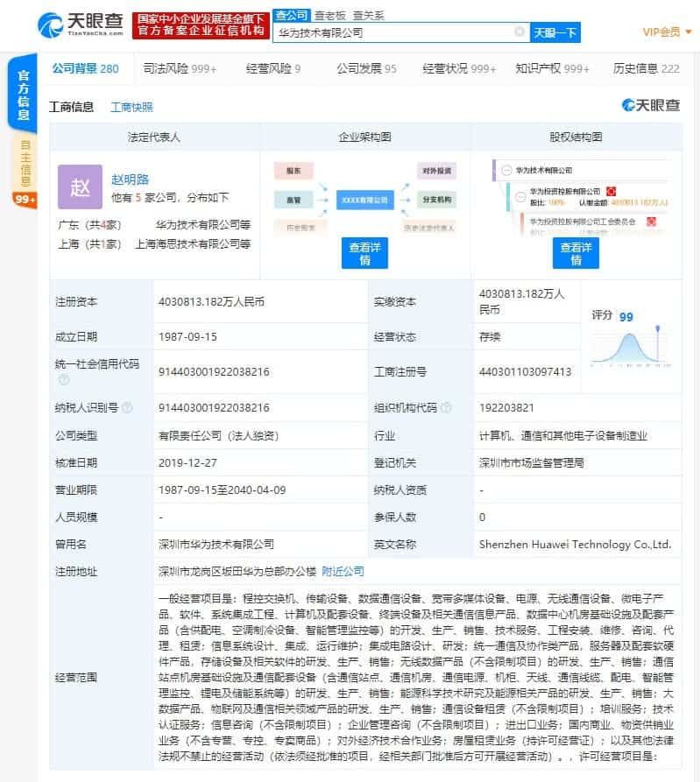Open the help icon beside 纳税人识别号
This screenshot has height=782, width=700.
[x=127, y=407]
